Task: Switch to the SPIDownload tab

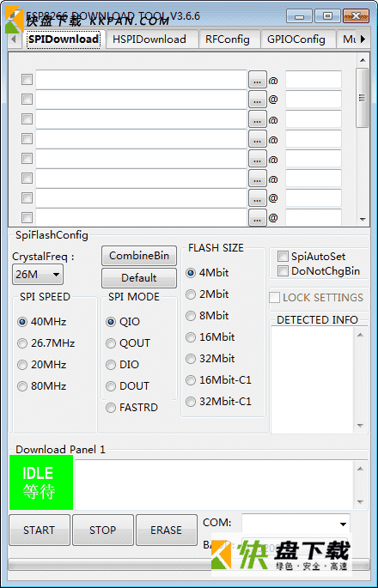Action: click(64, 39)
